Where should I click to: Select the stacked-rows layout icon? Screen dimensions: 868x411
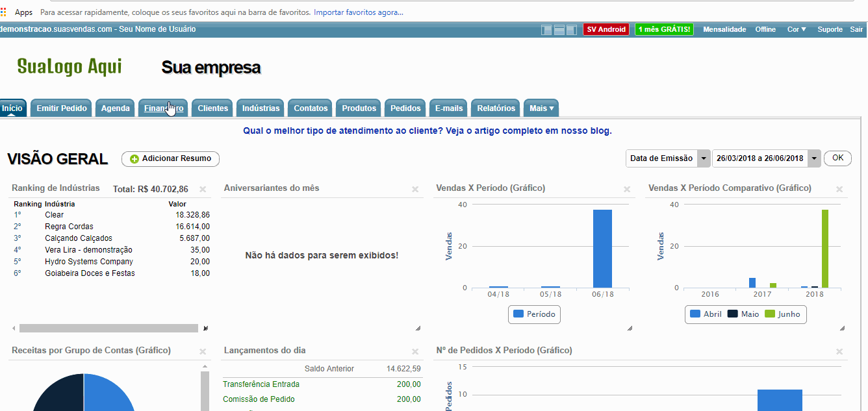[x=559, y=30]
